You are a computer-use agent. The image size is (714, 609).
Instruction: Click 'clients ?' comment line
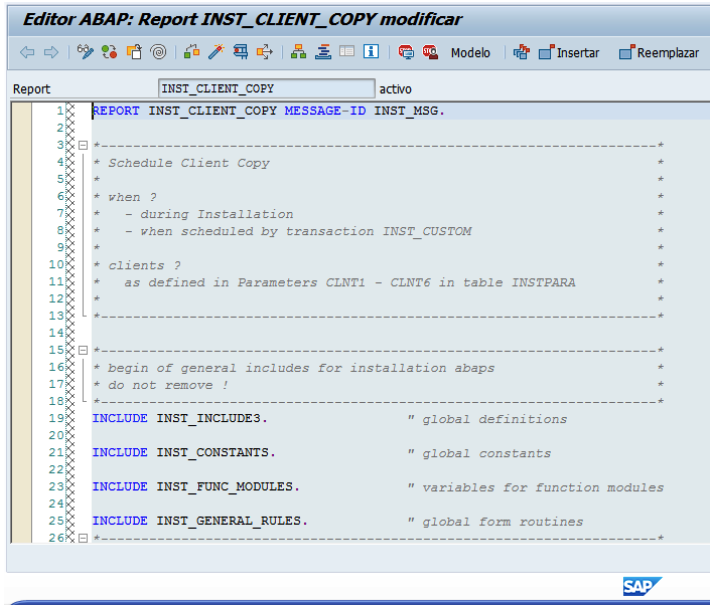coord(144,266)
